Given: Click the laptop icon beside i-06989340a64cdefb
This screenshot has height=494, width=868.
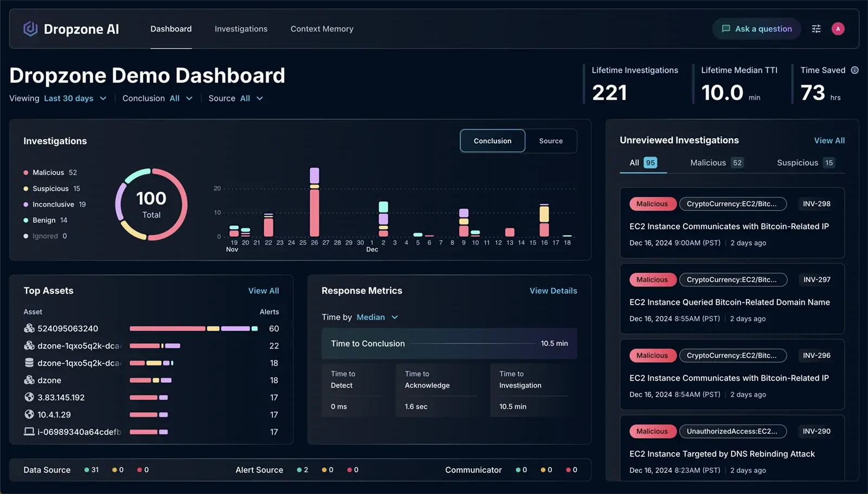Looking at the screenshot, I should (29, 432).
